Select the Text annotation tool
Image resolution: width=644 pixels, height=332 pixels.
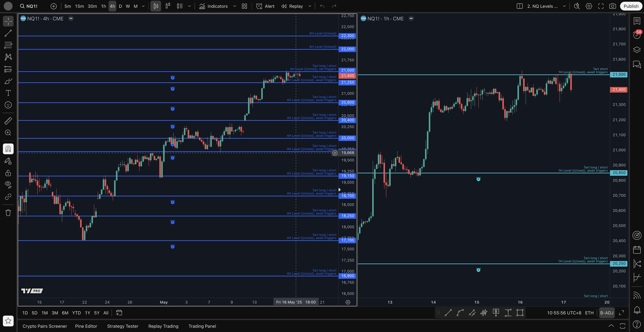tap(8, 93)
